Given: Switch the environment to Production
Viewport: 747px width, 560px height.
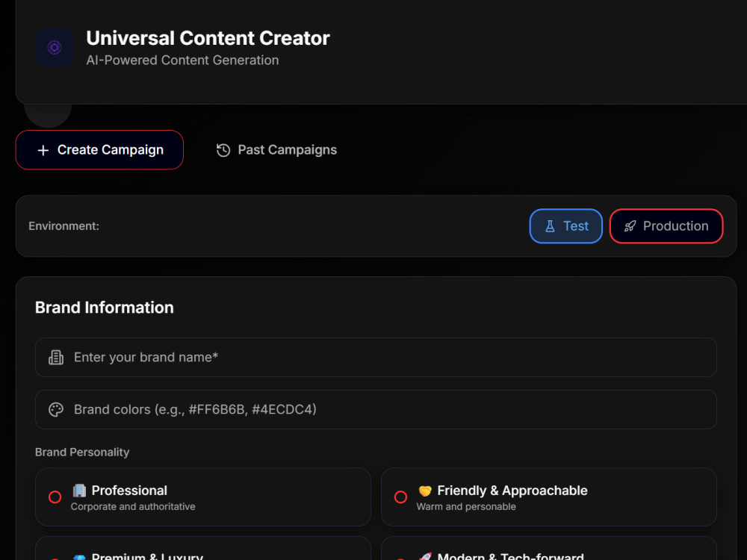Looking at the screenshot, I should [666, 226].
